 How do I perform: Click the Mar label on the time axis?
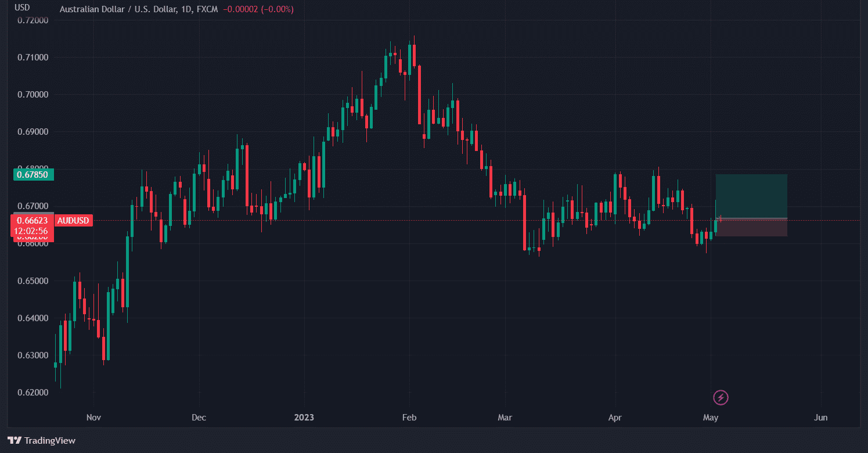[505, 418]
